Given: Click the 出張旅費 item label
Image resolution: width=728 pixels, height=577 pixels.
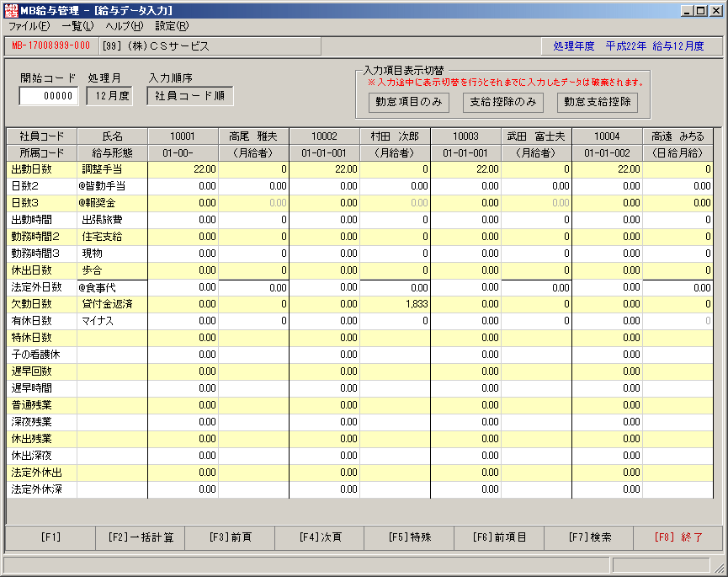Looking at the screenshot, I should coord(113,220).
